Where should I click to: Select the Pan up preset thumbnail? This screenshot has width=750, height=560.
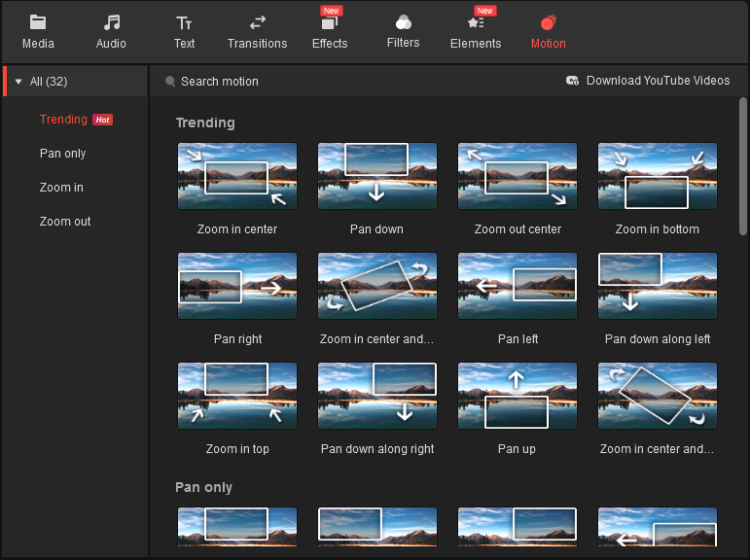tap(518, 396)
